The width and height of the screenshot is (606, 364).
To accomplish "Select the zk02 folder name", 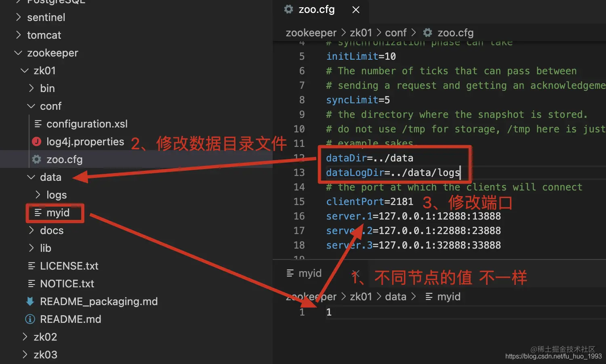I will 45,337.
